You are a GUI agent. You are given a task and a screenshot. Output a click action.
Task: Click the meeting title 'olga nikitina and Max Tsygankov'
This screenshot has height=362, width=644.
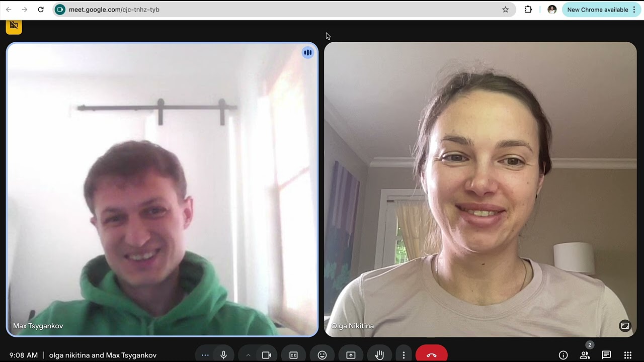tap(103, 355)
